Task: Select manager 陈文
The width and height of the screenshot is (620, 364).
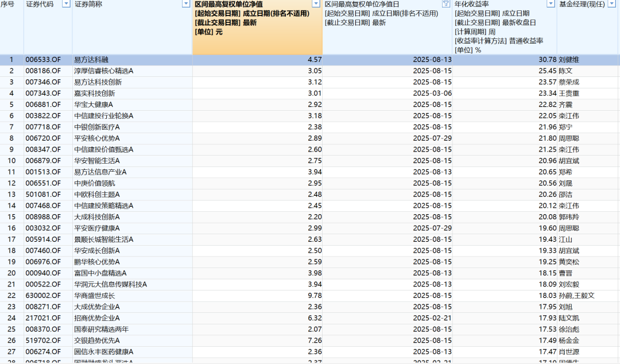Action: 565,71
